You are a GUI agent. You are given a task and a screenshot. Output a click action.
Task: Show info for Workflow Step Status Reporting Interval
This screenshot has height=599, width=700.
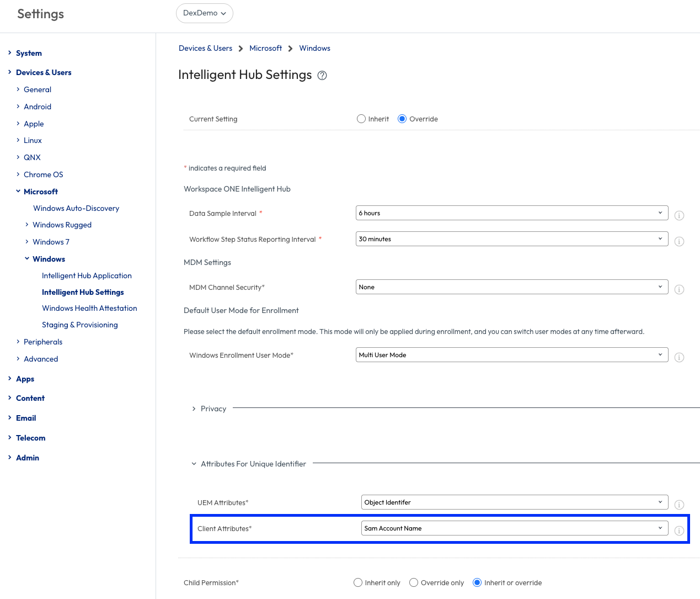point(679,241)
